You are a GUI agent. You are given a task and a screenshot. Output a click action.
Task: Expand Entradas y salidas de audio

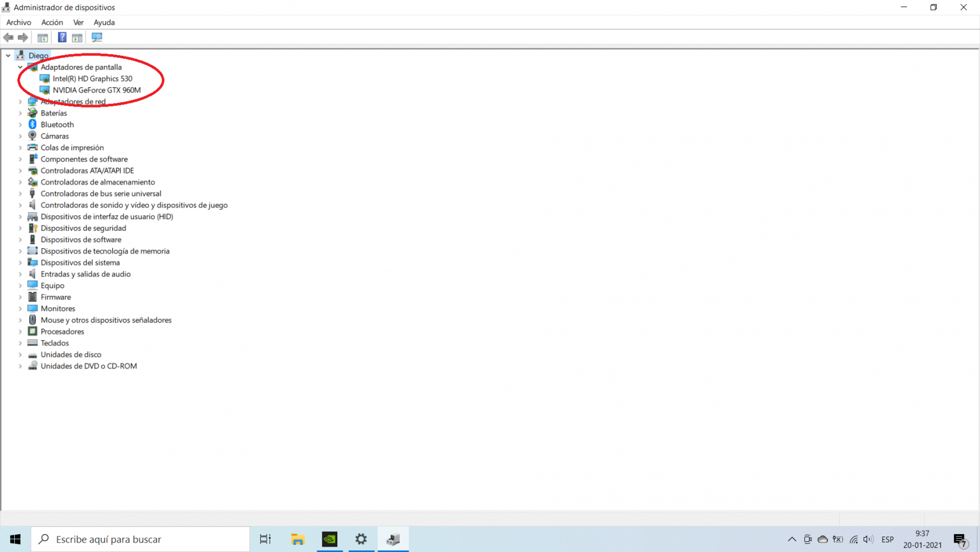[20, 274]
